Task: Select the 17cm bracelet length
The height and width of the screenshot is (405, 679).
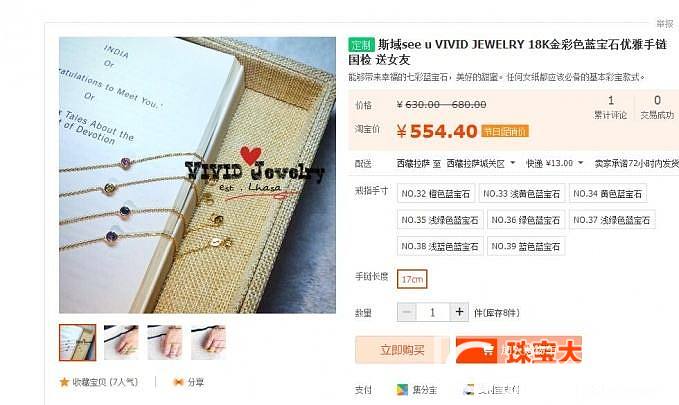Action: click(412, 279)
